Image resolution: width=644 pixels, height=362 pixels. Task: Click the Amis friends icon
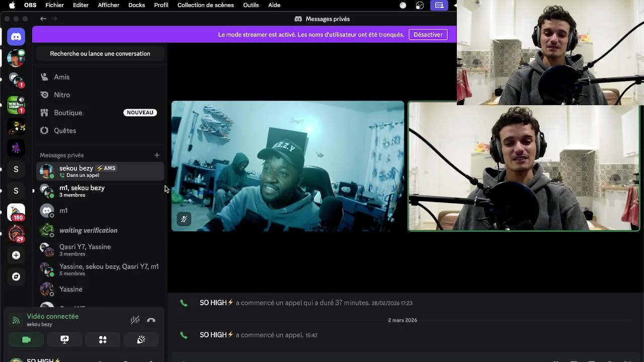tap(44, 77)
